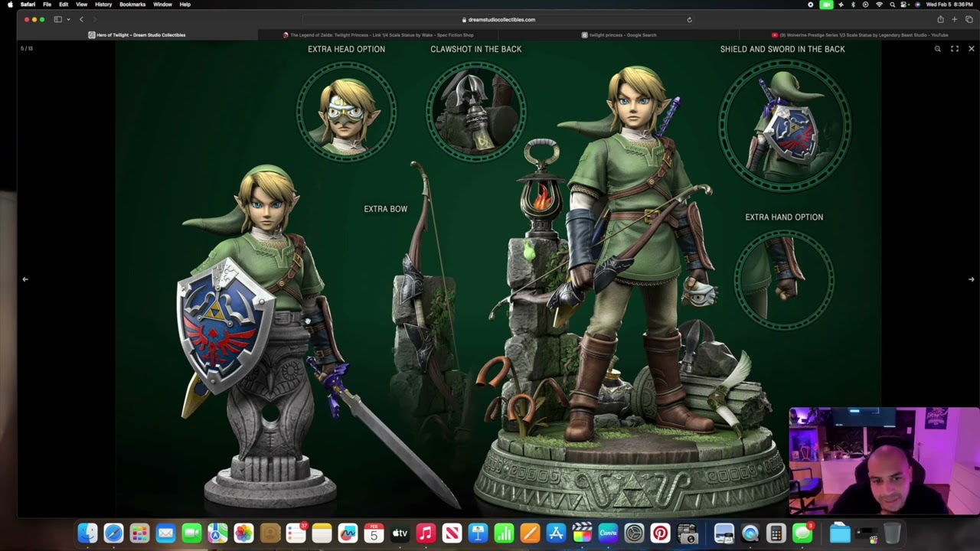Switch to Legend of Zelda Twilight Princess Spec Fiction tab
This screenshot has height=551, width=980.
(378, 35)
